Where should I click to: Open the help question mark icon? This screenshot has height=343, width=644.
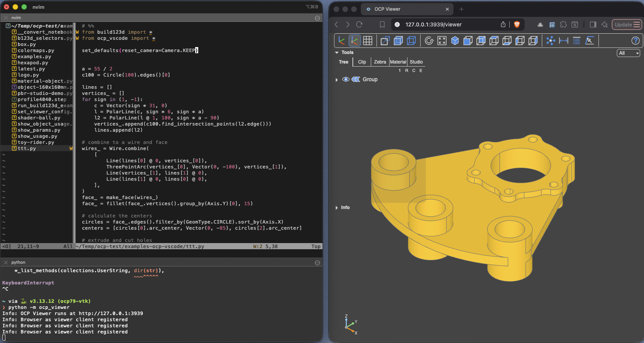pos(635,41)
